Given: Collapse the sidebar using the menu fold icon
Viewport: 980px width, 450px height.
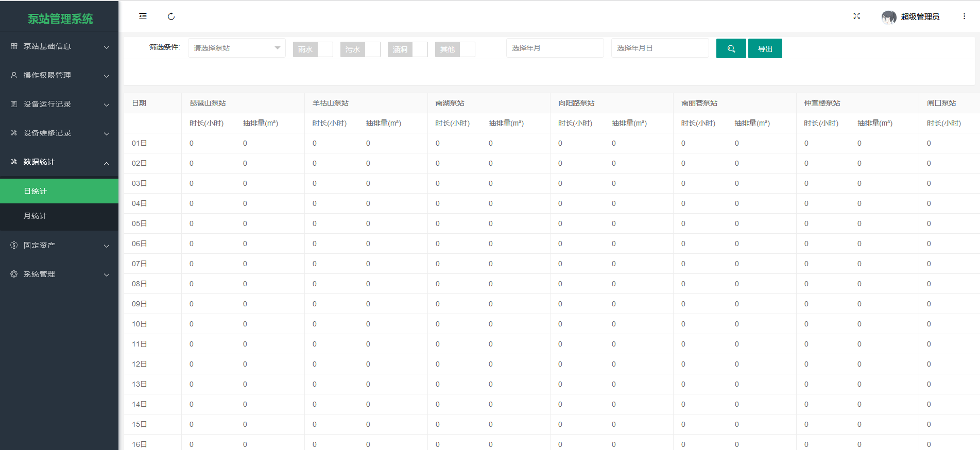Looking at the screenshot, I should (x=143, y=16).
